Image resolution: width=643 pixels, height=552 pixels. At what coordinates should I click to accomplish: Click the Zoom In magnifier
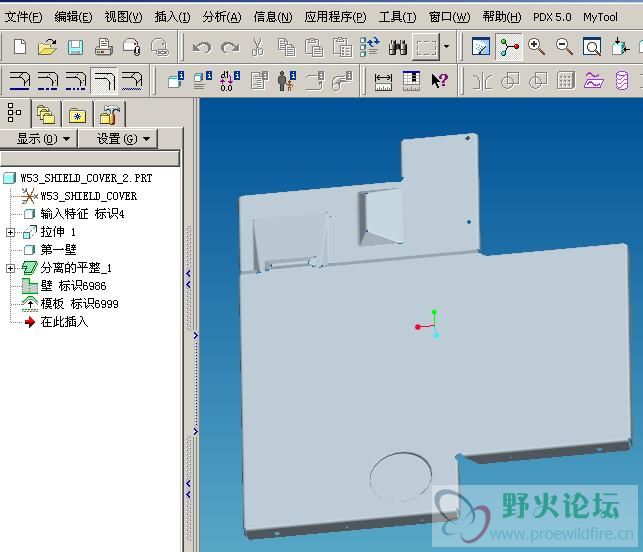536,47
